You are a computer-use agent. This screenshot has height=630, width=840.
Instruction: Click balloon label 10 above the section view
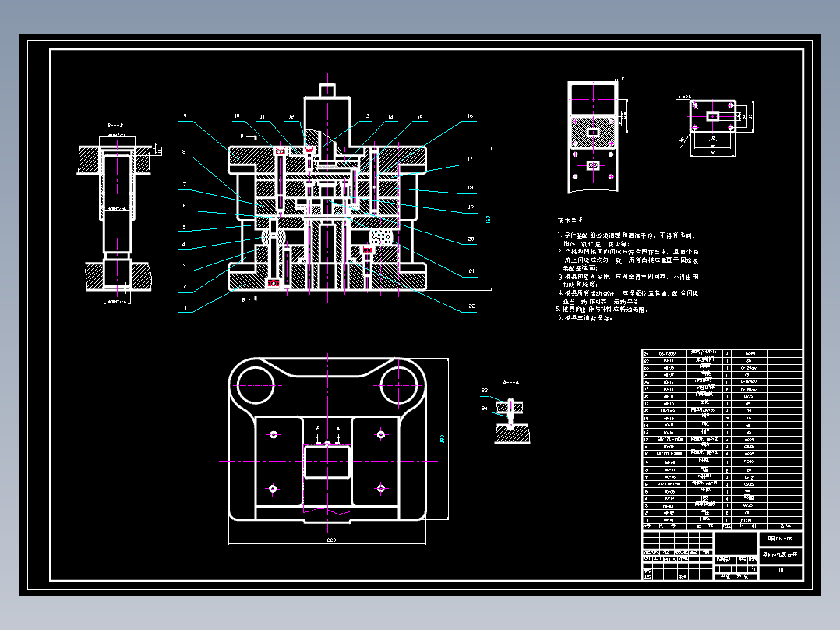click(237, 116)
